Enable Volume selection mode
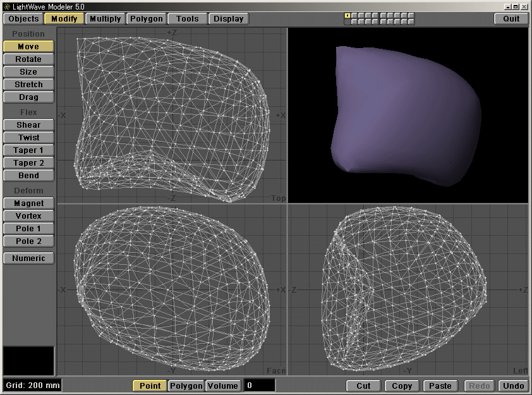 [x=224, y=386]
